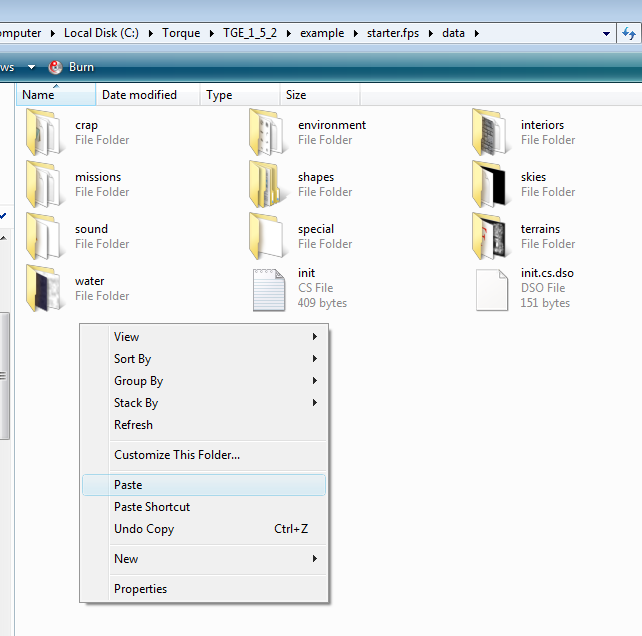This screenshot has height=636, width=642.
Task: Open the special folder icon
Action: (x=267, y=236)
